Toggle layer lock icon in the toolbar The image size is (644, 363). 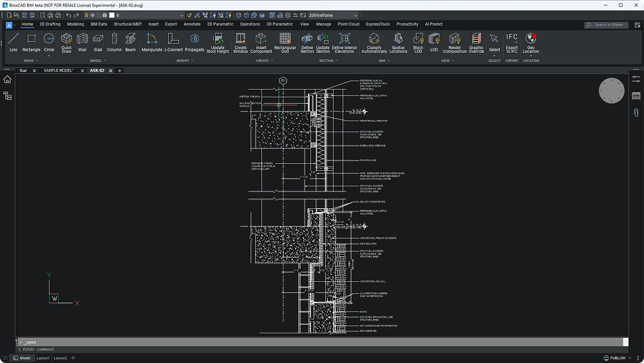(97, 15)
